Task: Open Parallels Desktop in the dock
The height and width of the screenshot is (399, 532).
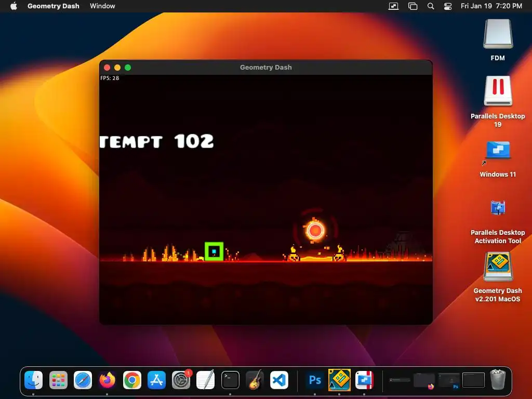Action: point(364,380)
